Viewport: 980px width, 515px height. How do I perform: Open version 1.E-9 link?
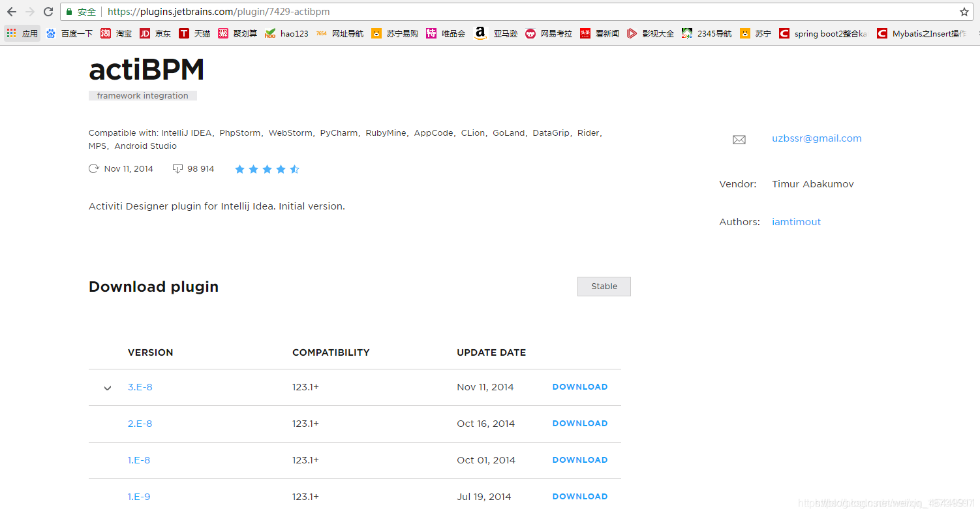(x=139, y=497)
